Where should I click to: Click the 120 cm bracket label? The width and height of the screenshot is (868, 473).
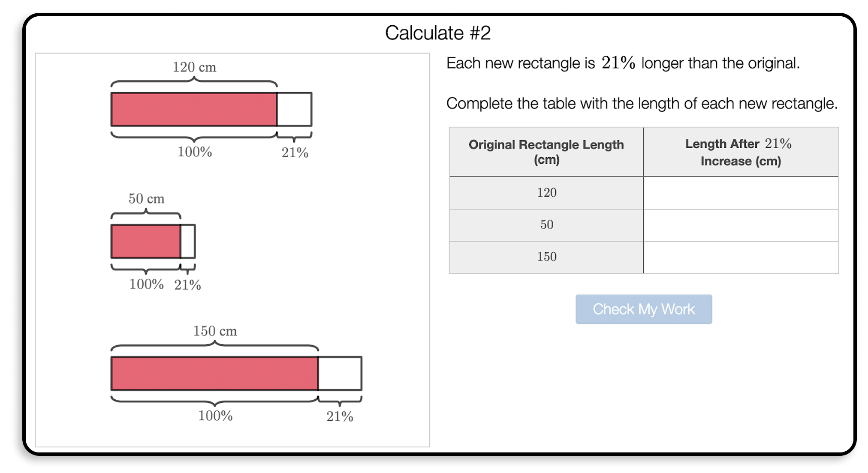point(194,66)
